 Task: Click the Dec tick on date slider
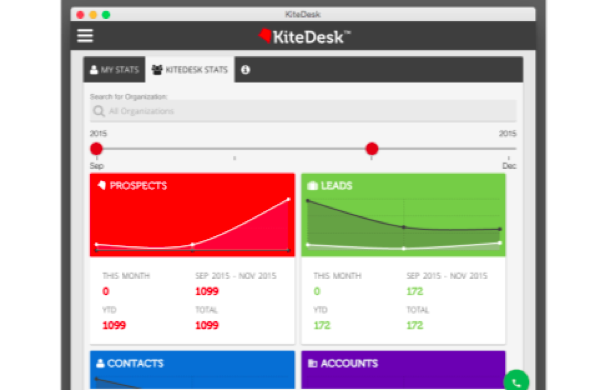tap(509, 158)
